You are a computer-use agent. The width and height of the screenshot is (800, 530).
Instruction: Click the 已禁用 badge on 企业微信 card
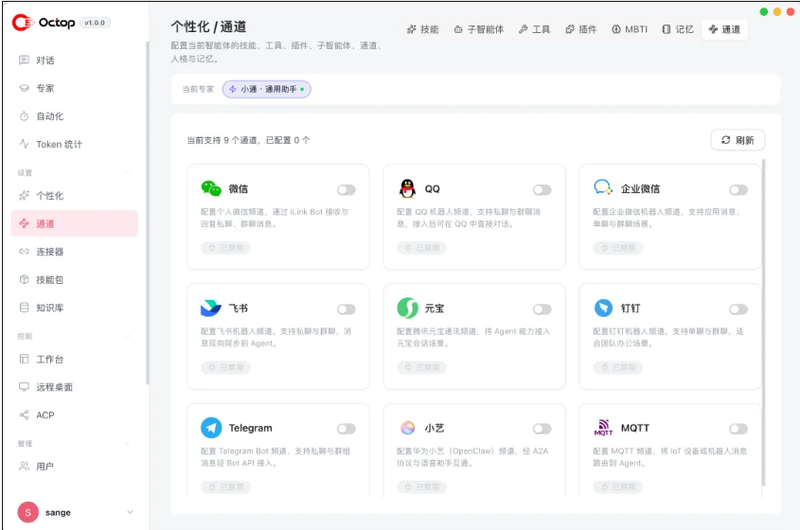point(618,248)
